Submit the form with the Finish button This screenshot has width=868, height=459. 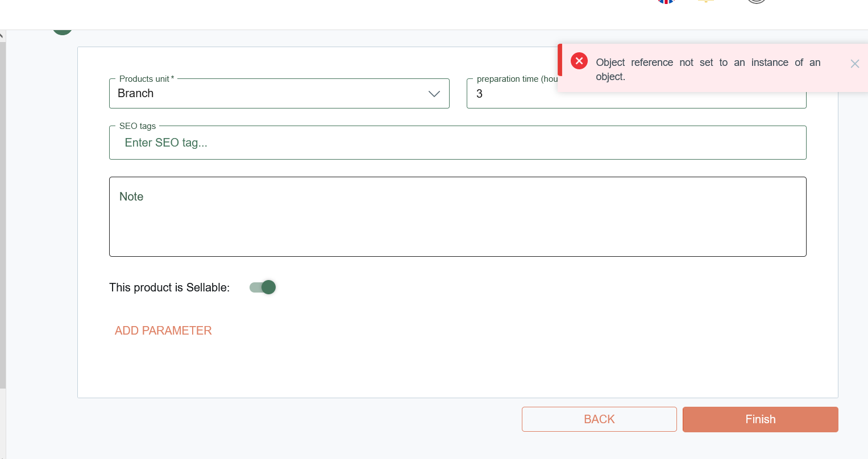click(760, 419)
